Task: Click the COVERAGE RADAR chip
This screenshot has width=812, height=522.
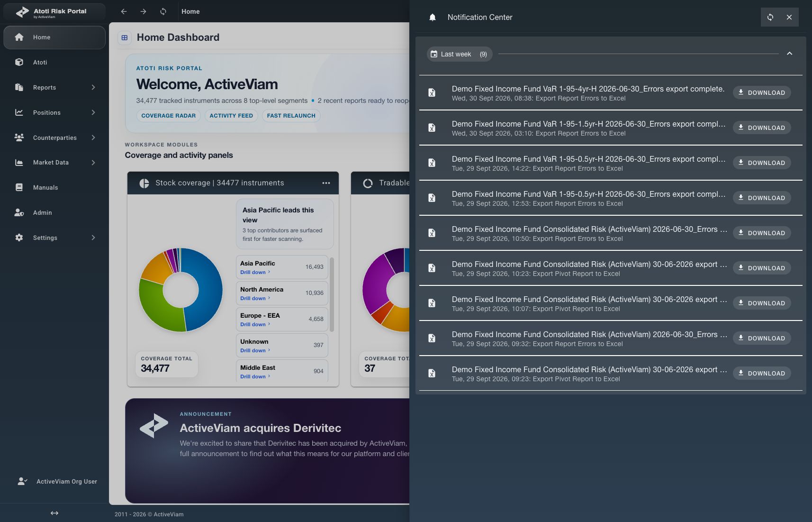Action: [168, 116]
